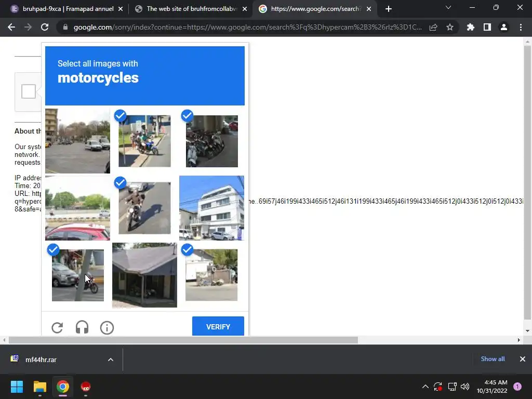The height and width of the screenshot is (399, 532).
Task: Close the Google search tab
Action: 369,9
